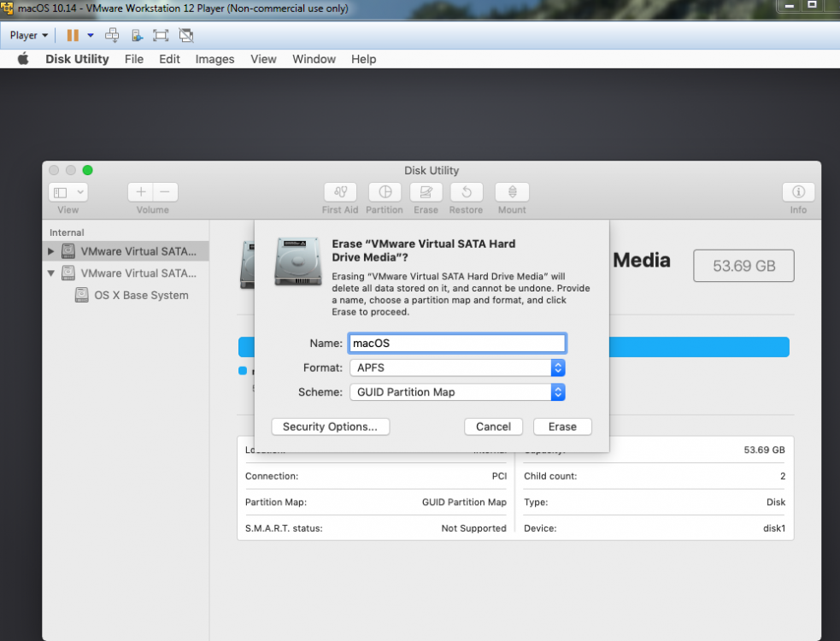
Task: Click the hard drive icon in erase dialog
Action: pyautogui.click(x=298, y=262)
